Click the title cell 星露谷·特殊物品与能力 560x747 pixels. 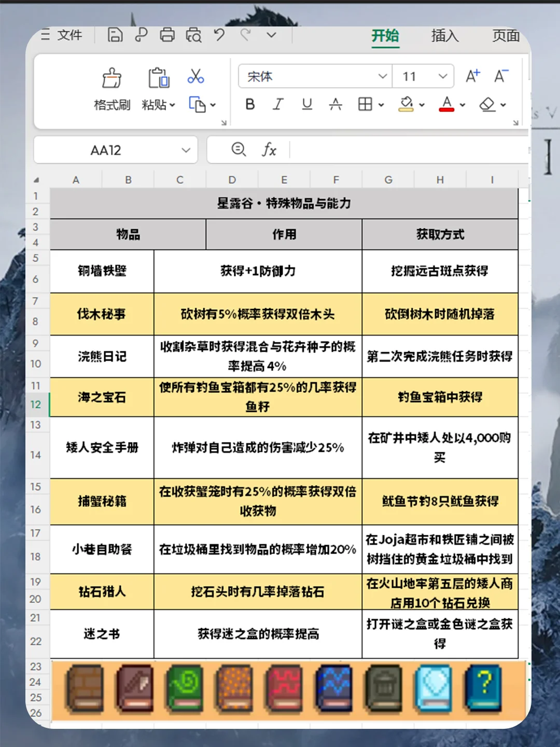pos(284,203)
